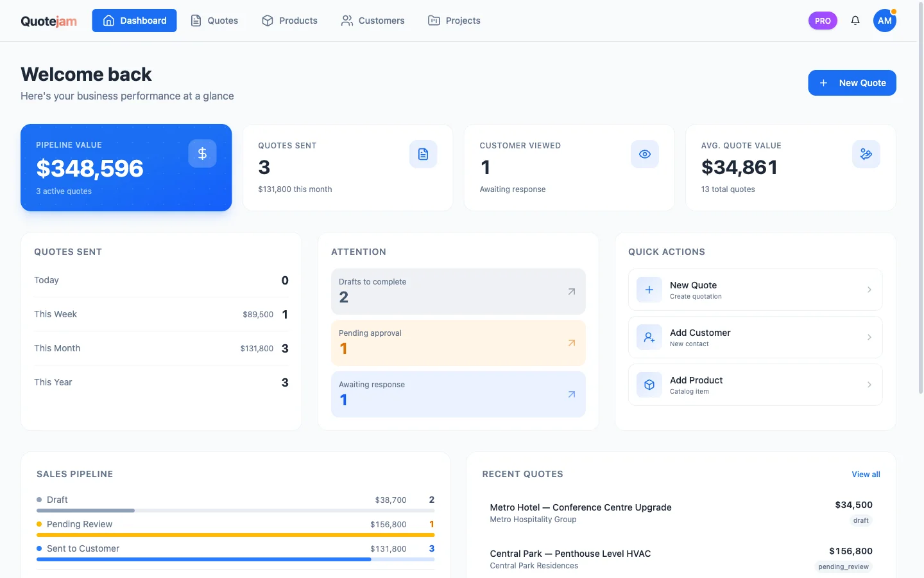
Task: Click the Quotejam logo
Action: (x=49, y=20)
